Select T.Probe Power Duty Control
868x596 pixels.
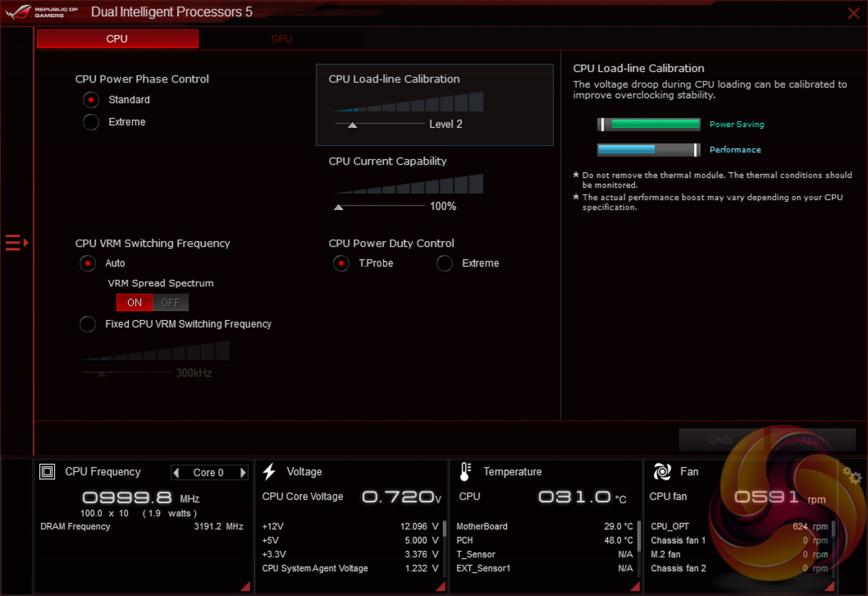pos(341,263)
